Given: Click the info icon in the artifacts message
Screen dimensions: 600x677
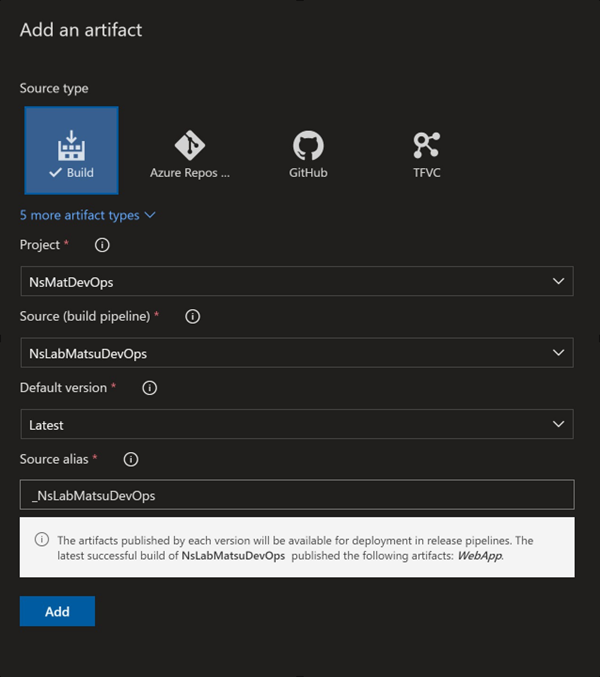Looking at the screenshot, I should (x=42, y=540).
